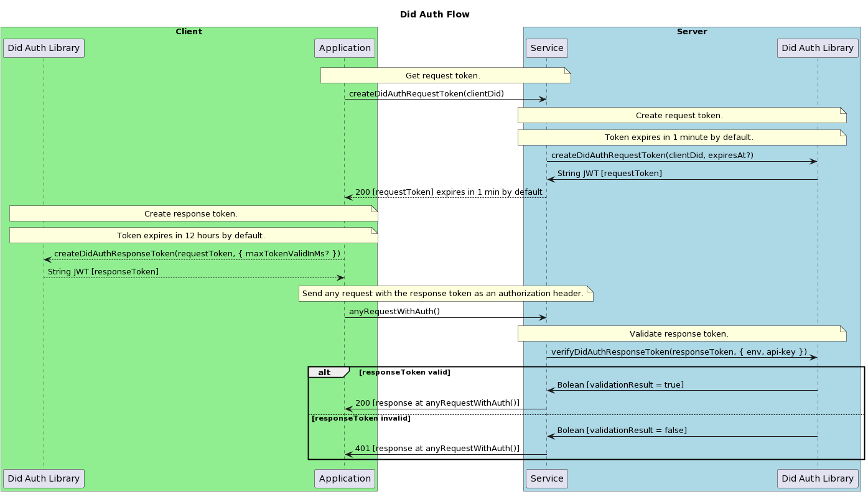Click the "Create response token." note

tap(194, 213)
